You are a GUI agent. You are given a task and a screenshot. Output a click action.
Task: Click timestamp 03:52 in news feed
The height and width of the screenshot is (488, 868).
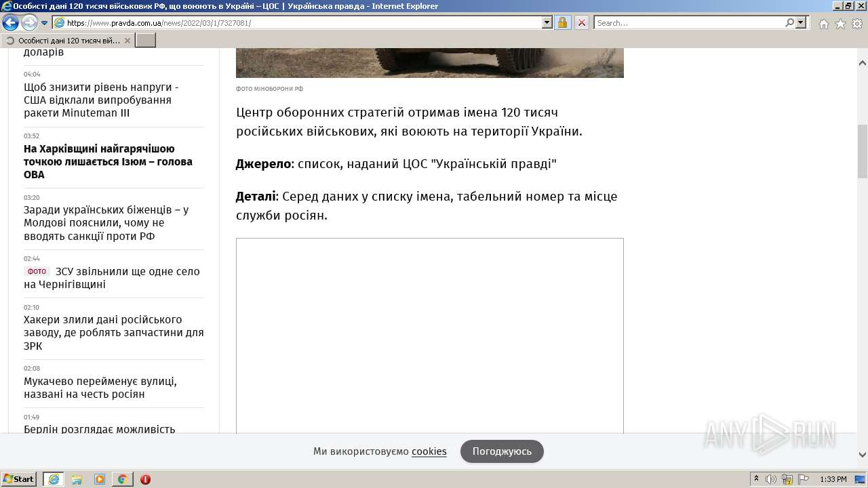tap(31, 136)
